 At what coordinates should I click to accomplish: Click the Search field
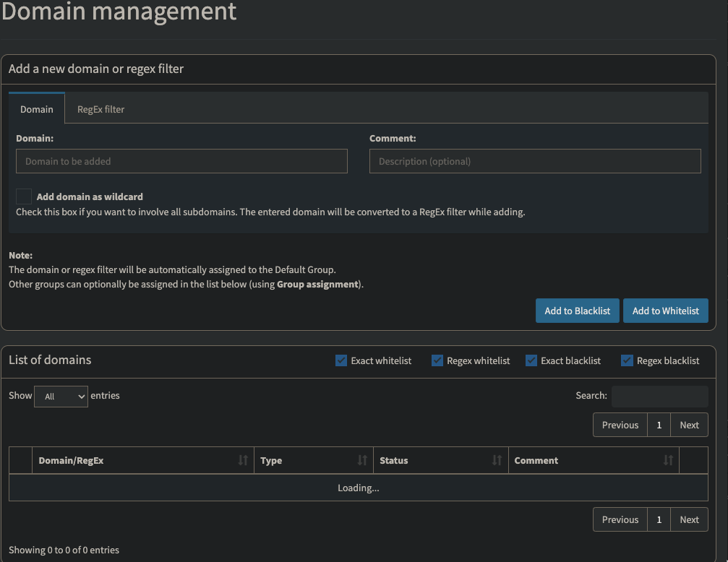[x=659, y=396]
